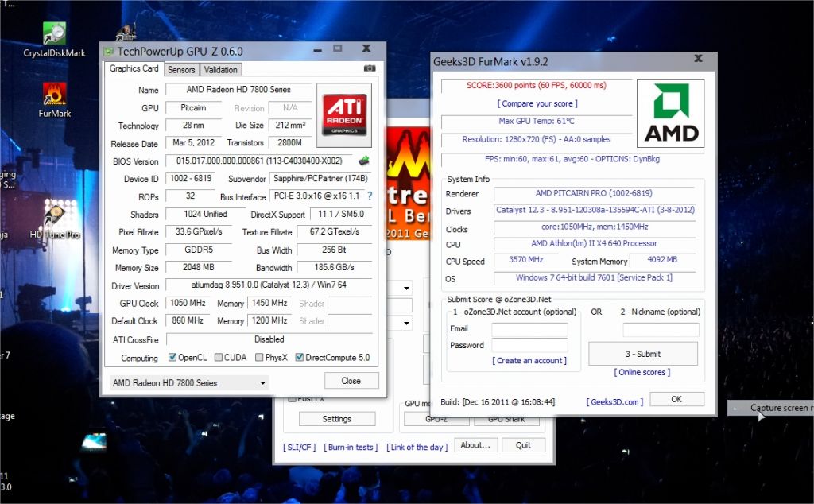
Task: Toggle the OpenCL checkbox
Action: (172, 357)
